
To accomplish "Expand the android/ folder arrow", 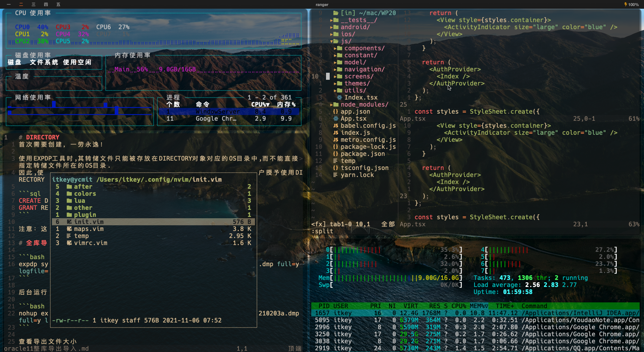I will (332, 27).
